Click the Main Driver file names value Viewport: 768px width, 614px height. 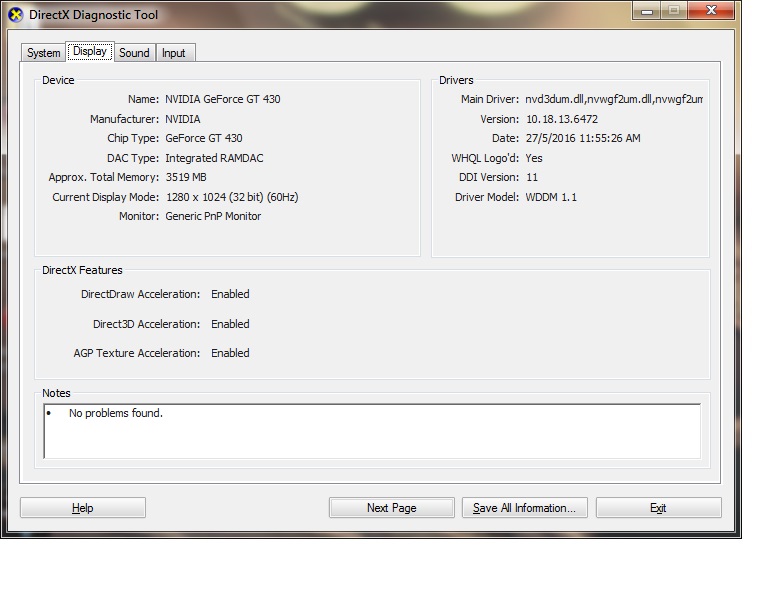pyautogui.click(x=614, y=100)
